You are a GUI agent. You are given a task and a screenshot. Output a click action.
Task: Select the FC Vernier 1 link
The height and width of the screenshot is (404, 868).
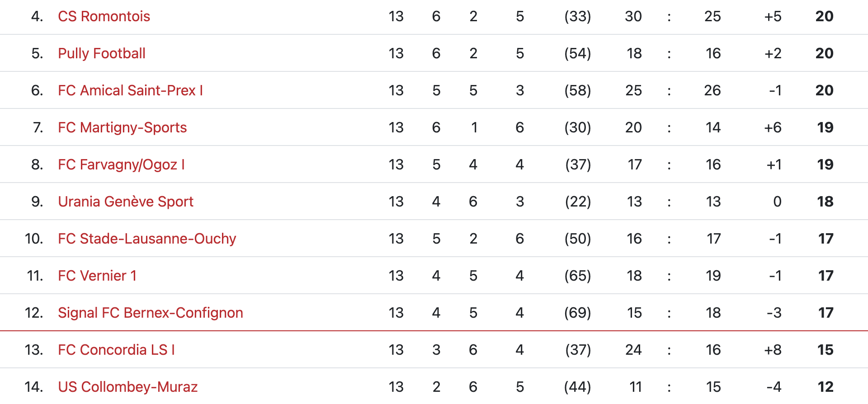point(97,276)
